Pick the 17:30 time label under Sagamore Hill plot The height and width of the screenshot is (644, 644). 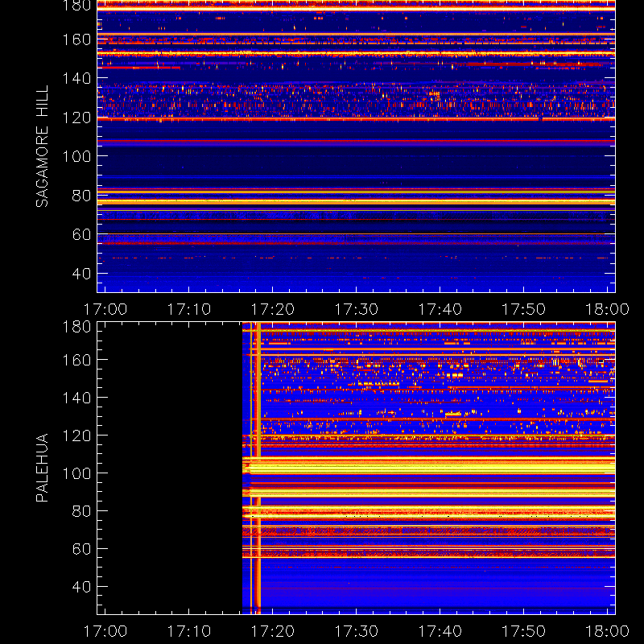tap(357, 309)
